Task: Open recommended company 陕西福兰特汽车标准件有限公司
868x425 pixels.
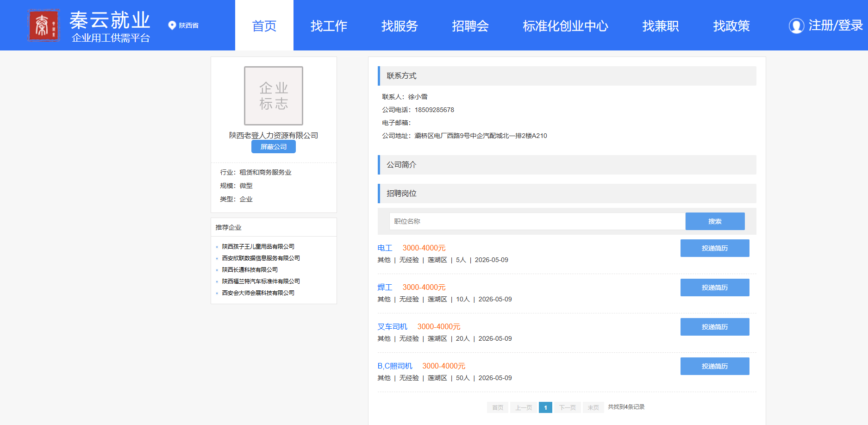Action: [261, 281]
